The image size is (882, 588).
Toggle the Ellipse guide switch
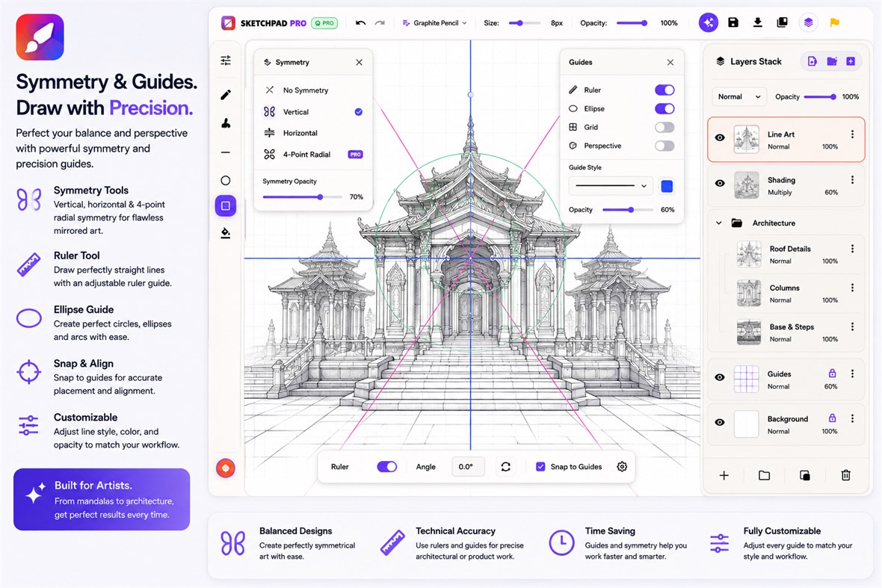[x=664, y=108]
